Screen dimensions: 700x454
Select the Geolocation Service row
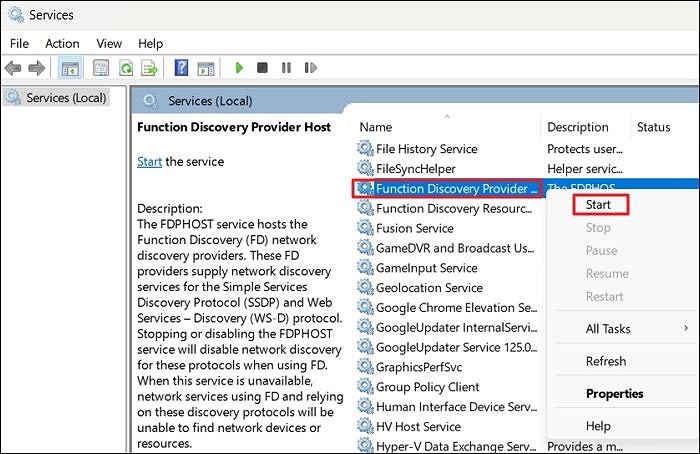coord(428,287)
